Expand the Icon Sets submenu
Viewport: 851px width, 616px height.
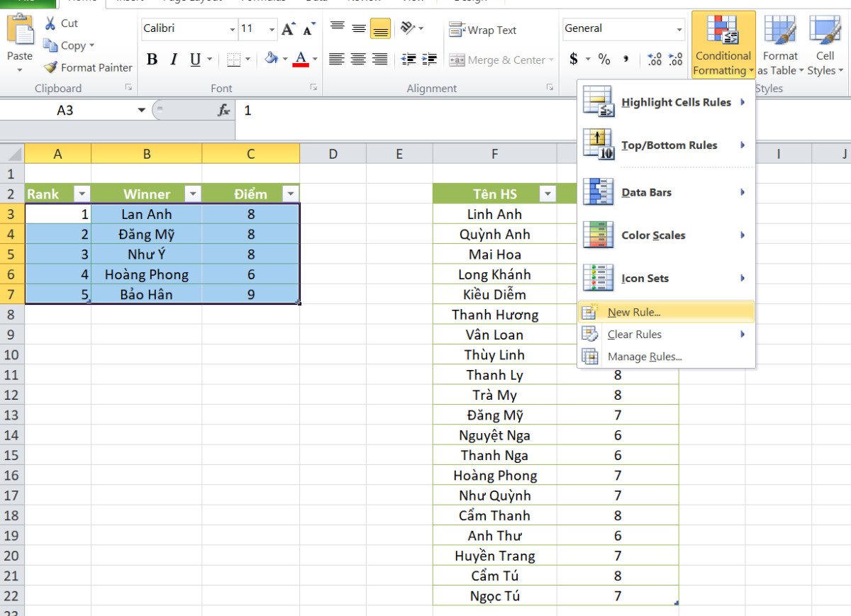pos(644,278)
